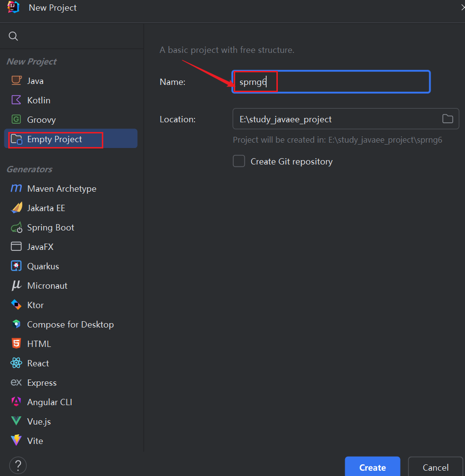Click the Ktor diamond icon
Viewport: 465px width, 476px height.
(x=16, y=305)
